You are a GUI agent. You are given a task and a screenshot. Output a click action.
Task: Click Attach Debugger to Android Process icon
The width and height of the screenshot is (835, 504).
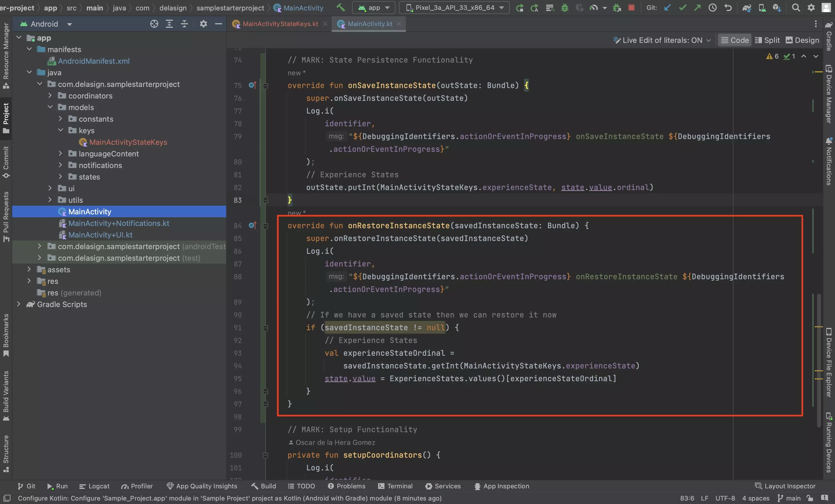click(x=617, y=8)
